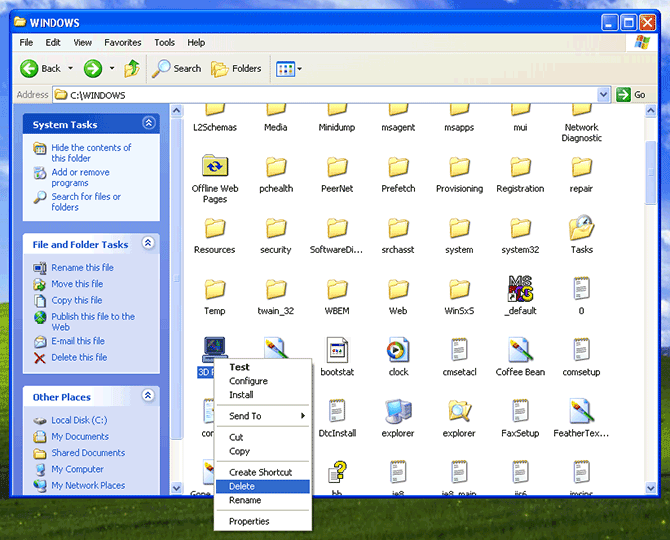Click the green Back arrow button
670x540 pixels.
point(29,68)
